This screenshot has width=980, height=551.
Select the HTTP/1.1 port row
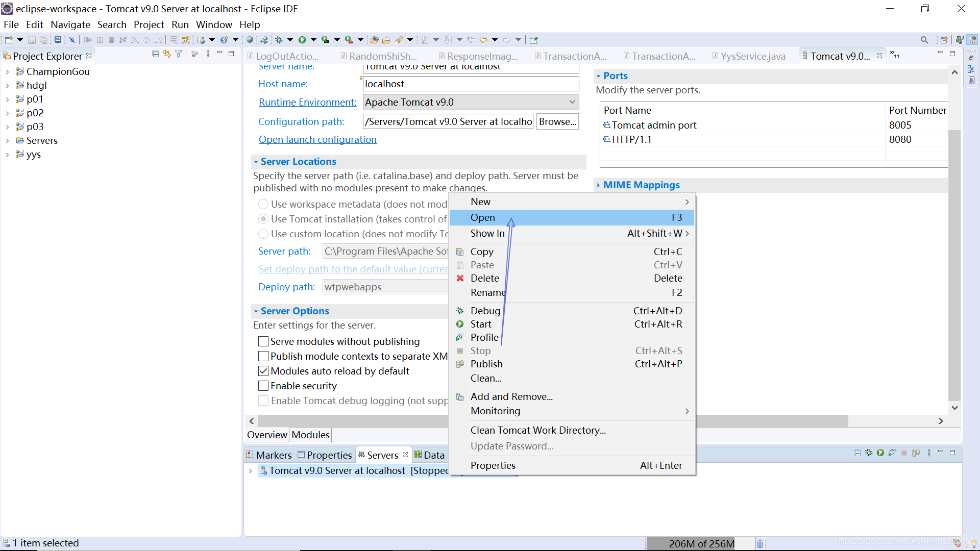pos(774,139)
